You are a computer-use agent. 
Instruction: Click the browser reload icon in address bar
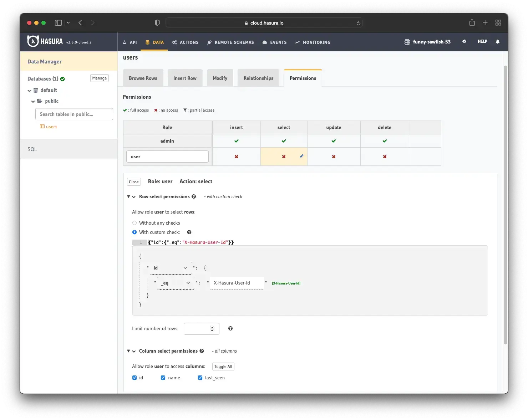click(x=358, y=23)
